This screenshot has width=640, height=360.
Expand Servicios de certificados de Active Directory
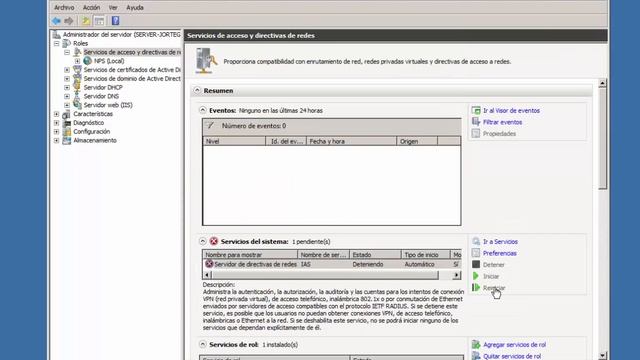[67, 70]
